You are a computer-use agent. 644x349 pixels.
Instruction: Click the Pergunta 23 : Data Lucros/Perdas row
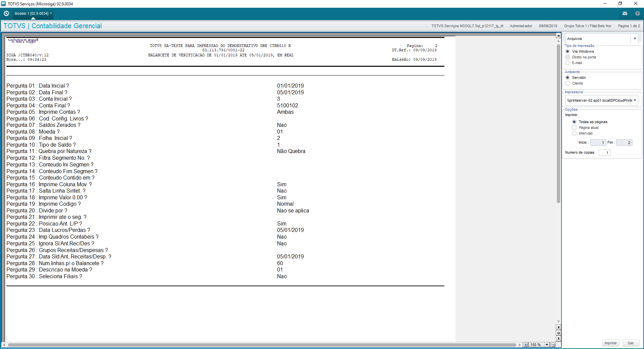pyautogui.click(x=48, y=230)
